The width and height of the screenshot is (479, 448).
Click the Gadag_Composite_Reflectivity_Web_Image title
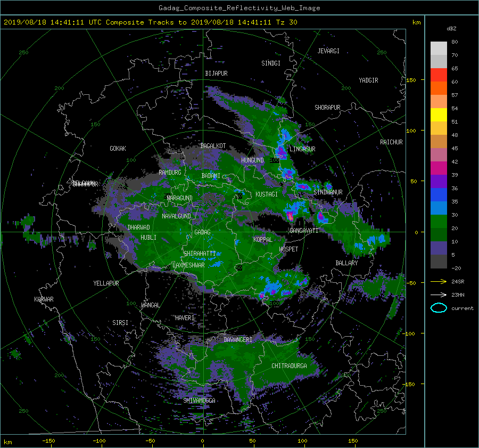[x=239, y=8]
